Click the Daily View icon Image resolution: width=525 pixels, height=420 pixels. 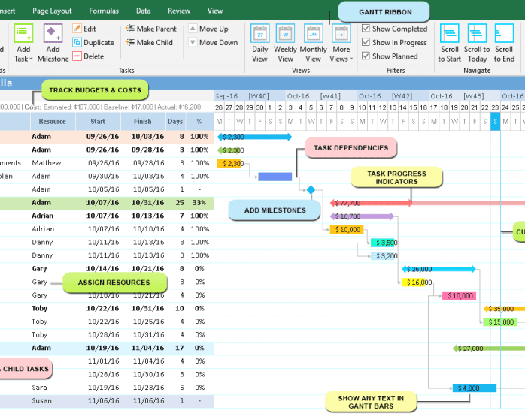point(259,35)
